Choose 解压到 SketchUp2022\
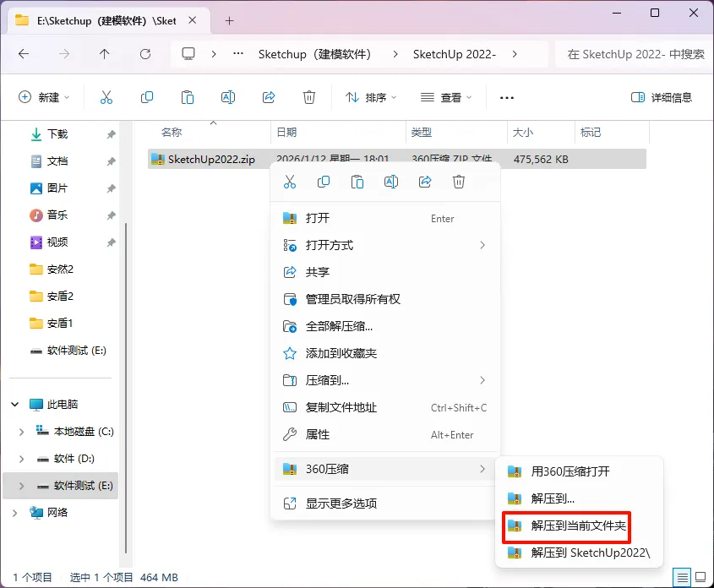The image size is (714, 588). pyautogui.click(x=579, y=553)
